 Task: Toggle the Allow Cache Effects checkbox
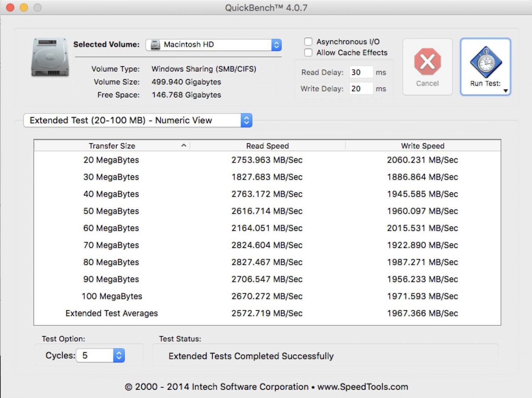tap(309, 53)
